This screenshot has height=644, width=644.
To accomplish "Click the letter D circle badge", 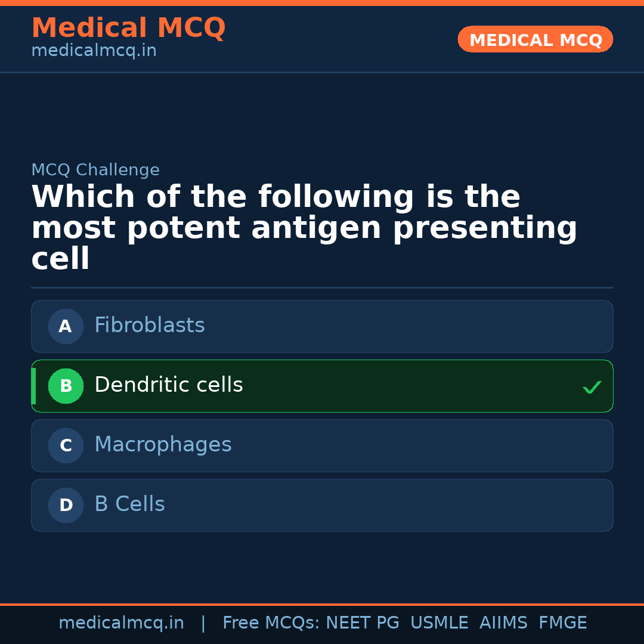I will 66,505.
